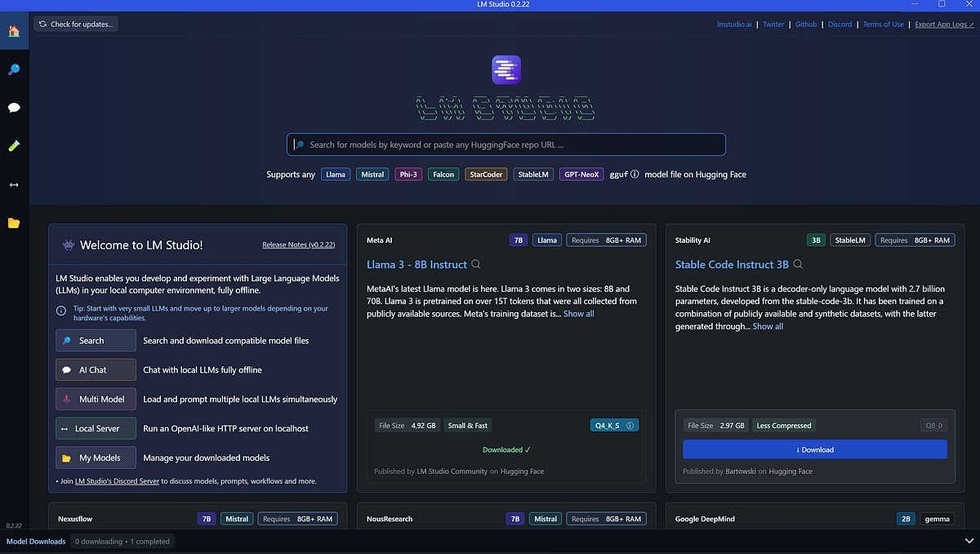This screenshot has height=554, width=980.
Task: Open Stable Code Instruct 3B title
Action: [x=732, y=265]
